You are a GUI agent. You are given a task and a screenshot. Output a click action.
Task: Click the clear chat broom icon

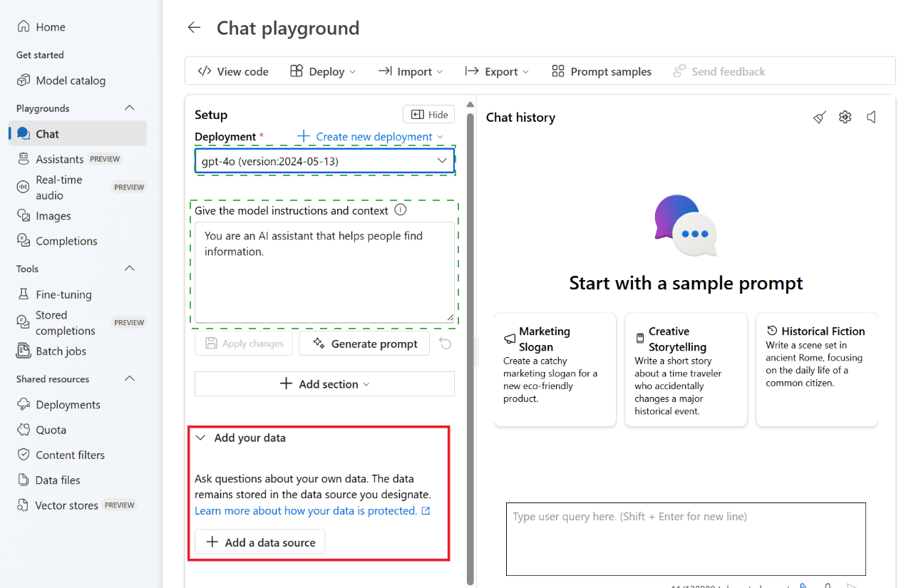tap(820, 118)
